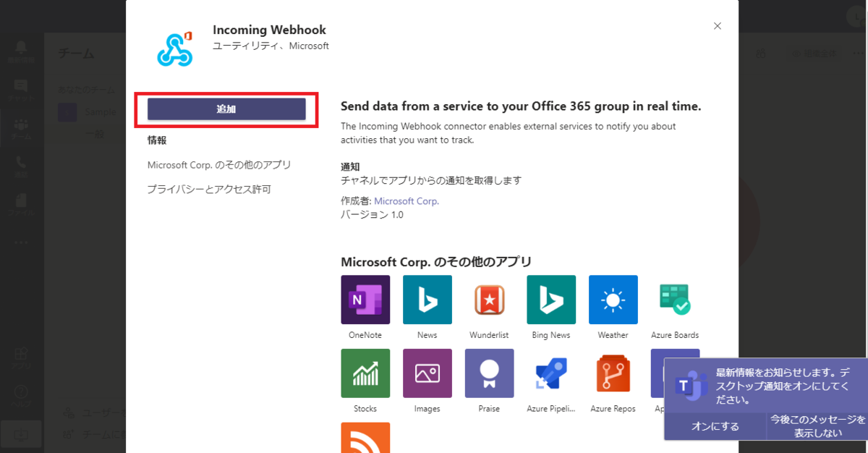Click the チーム panel heading
868x453 pixels.
click(76, 54)
